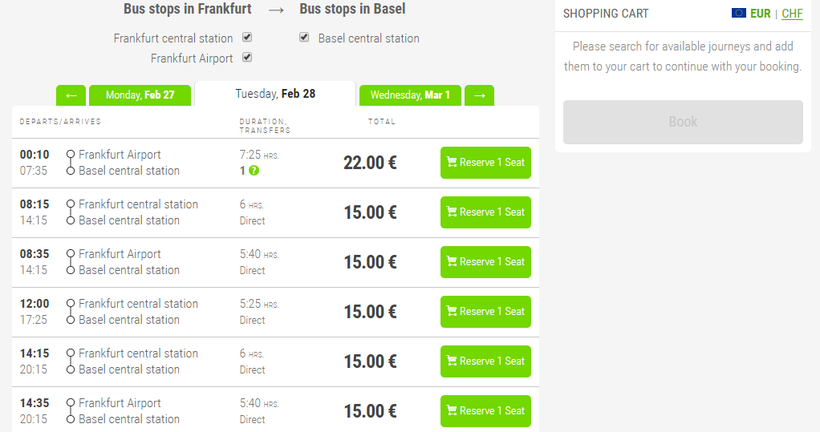This screenshot has width=820, height=432.
Task: Click the cart icon on the 00:10 journey
Action: (x=452, y=163)
